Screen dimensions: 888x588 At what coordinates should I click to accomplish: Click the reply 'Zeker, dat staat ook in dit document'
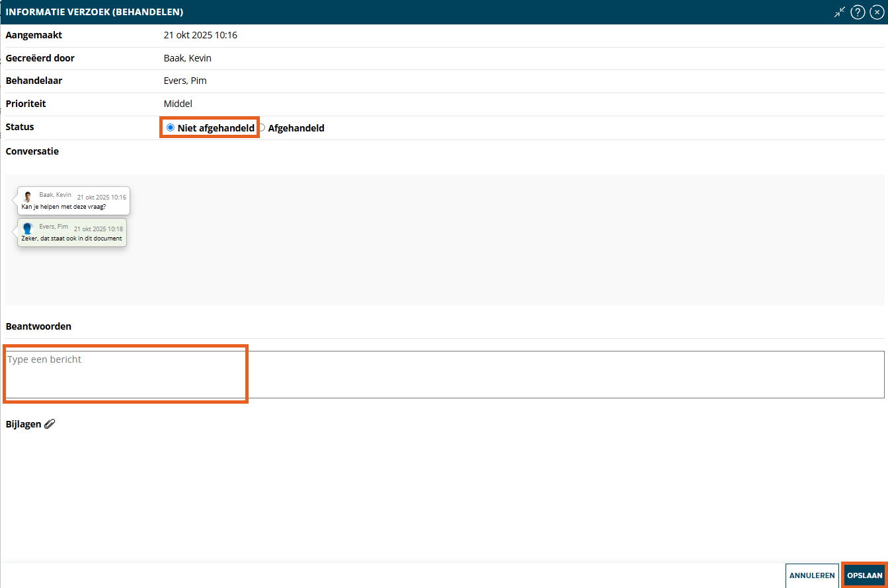pyautogui.click(x=71, y=239)
